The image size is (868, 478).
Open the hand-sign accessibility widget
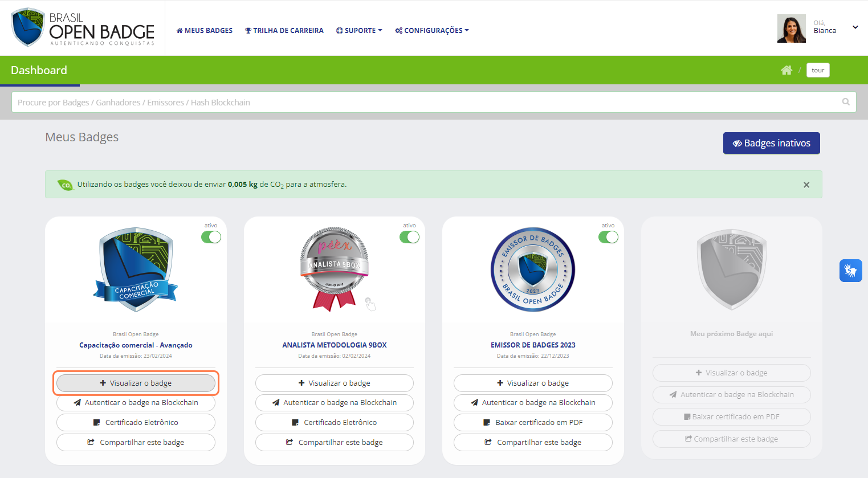click(850, 270)
